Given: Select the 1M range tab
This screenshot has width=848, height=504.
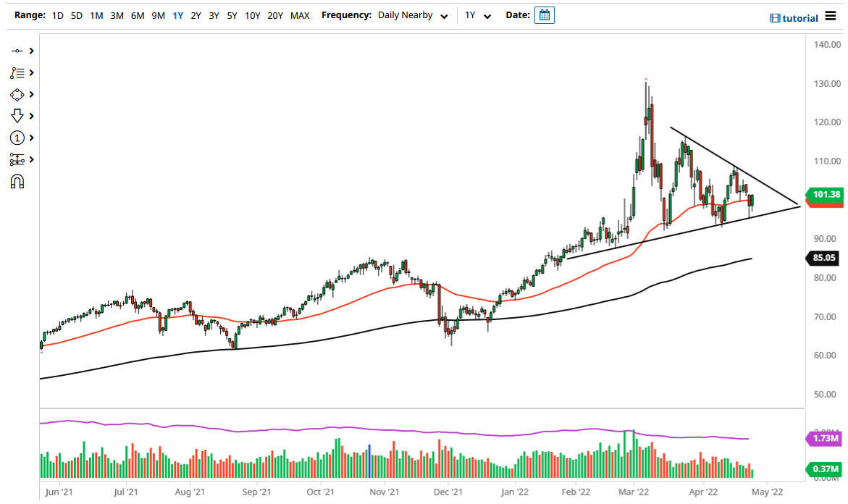Looking at the screenshot, I should coord(96,14).
